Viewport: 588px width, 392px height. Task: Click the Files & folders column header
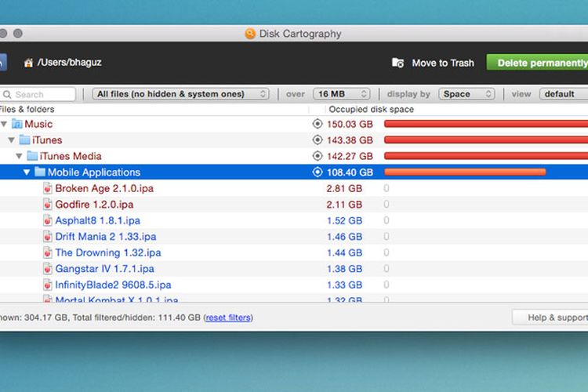[27, 109]
